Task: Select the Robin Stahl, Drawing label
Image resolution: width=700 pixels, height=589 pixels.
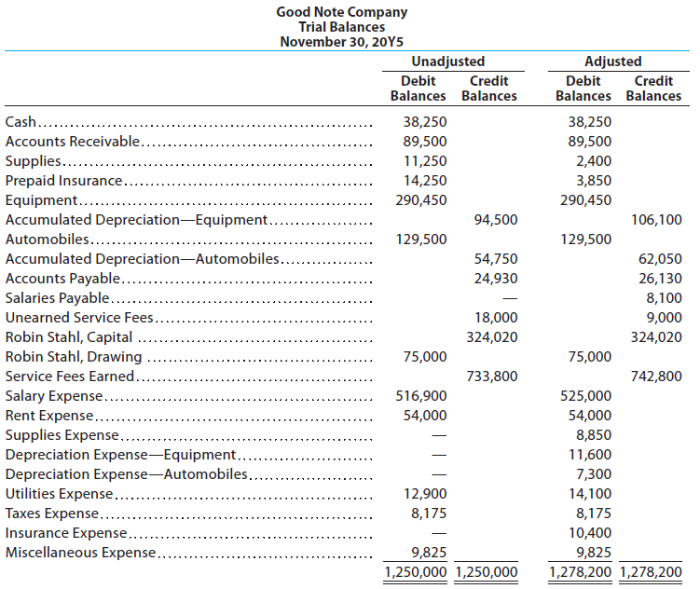Action: (74, 357)
